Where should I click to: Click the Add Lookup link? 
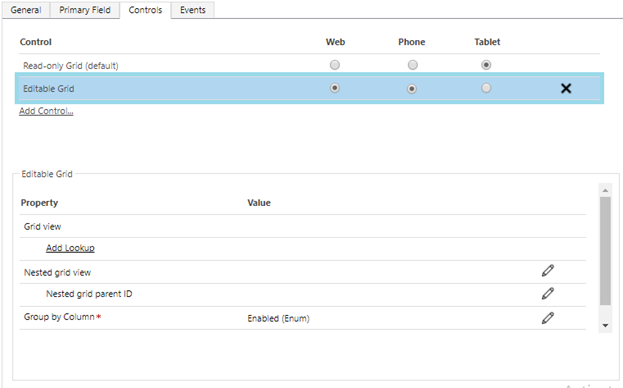coord(70,248)
